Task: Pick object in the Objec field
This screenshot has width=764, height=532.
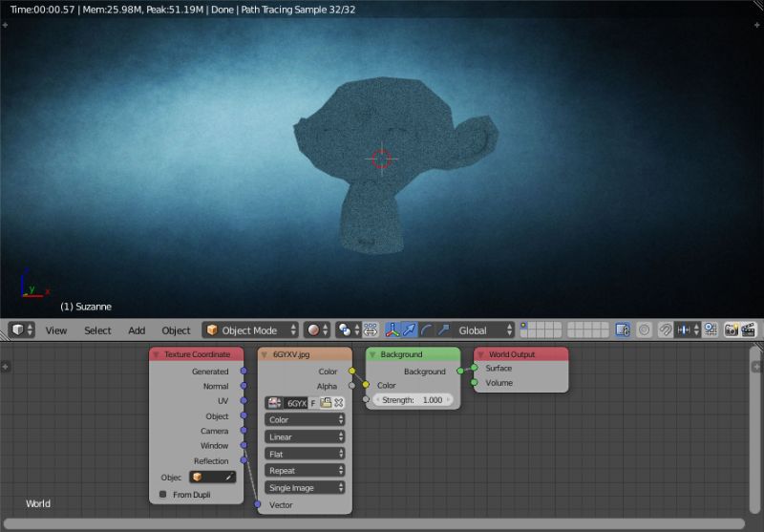Action: (212, 477)
